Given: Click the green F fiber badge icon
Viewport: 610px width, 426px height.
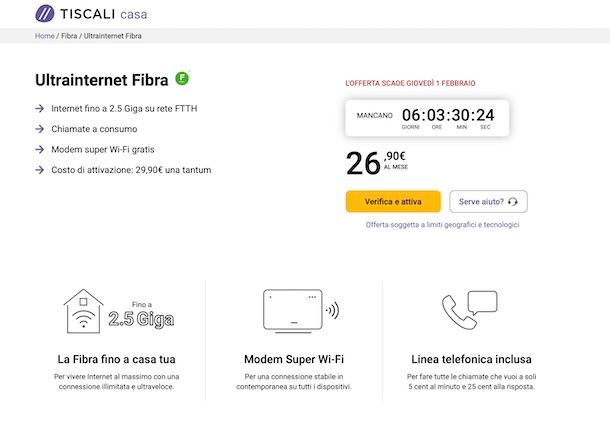Looking at the screenshot, I should click(x=182, y=78).
